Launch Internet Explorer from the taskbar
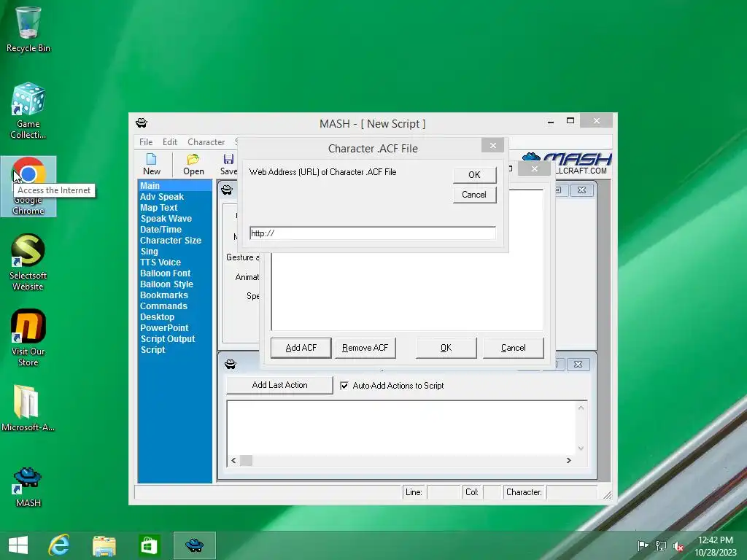Image resolution: width=747 pixels, height=560 pixels. 59,545
